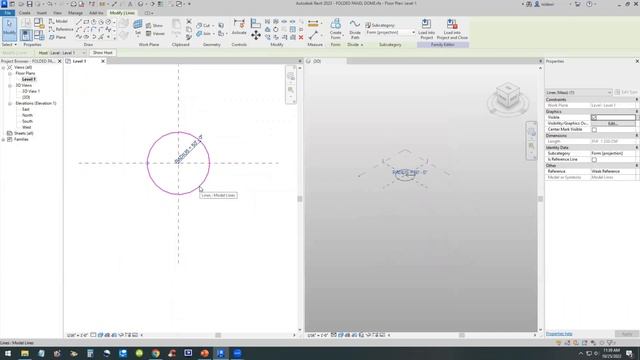Screen dimensions: 640x360
Task: Collapse the Graphics section in Properties
Action: pyautogui.click(x=636, y=111)
